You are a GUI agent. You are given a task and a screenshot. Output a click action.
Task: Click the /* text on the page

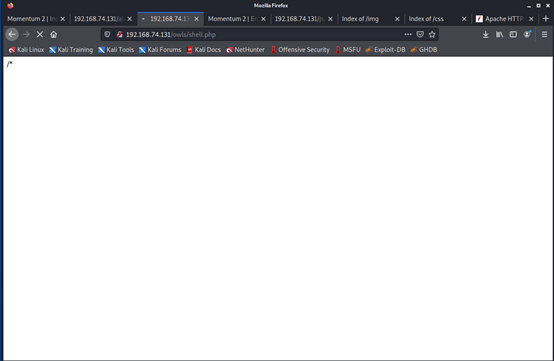(x=10, y=64)
